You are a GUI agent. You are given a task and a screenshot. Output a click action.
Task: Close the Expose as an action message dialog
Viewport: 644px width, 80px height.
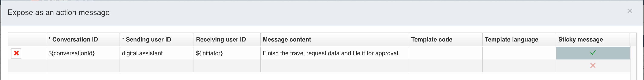click(x=630, y=11)
